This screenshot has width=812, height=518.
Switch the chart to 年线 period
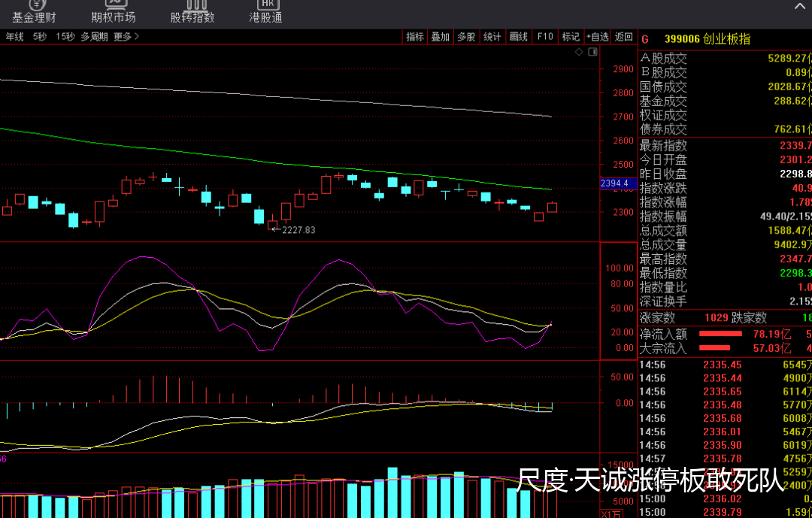click(x=15, y=36)
